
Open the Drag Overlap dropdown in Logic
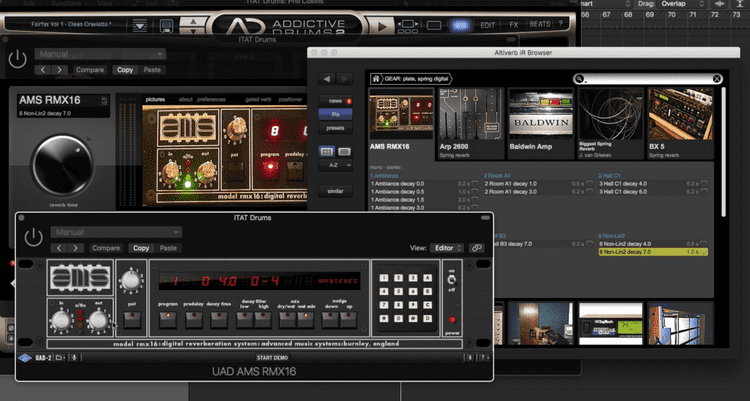(x=683, y=4)
